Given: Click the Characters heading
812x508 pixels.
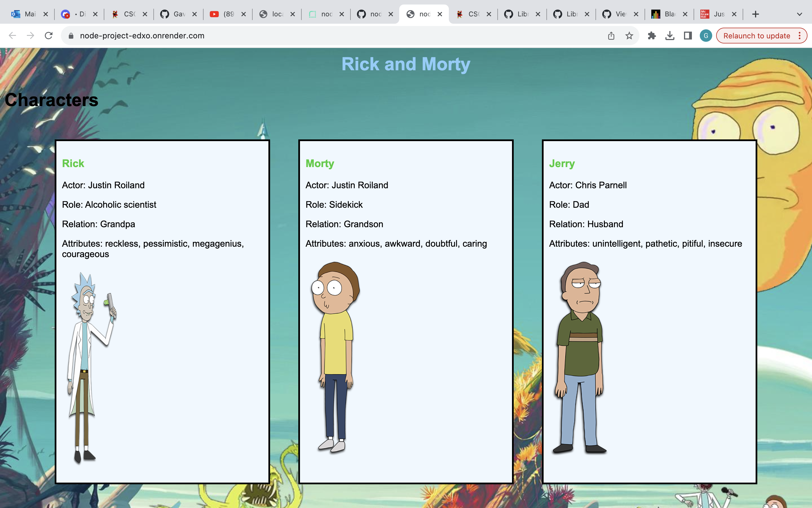Looking at the screenshot, I should [x=51, y=100].
